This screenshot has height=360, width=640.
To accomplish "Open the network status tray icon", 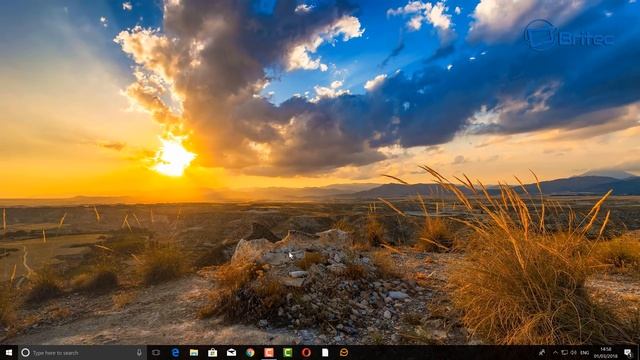I will (x=564, y=353).
